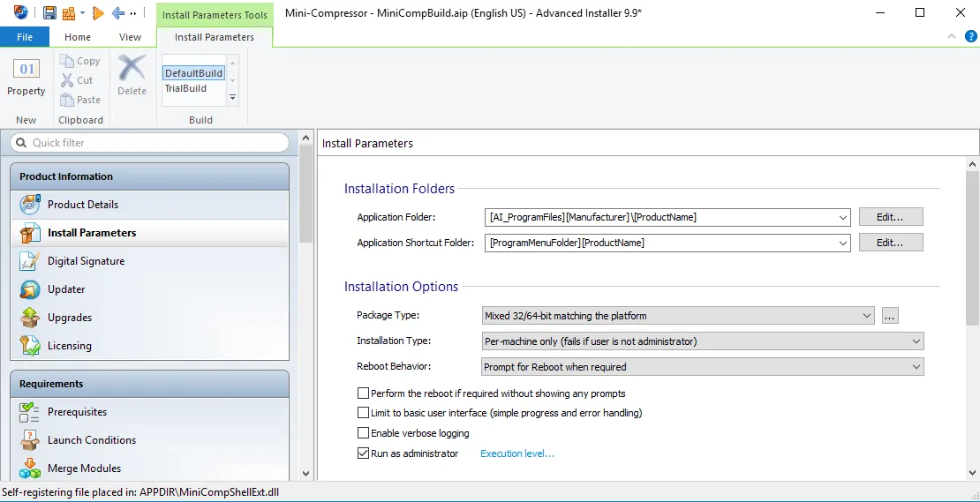Viewport: 980px width, 502px height.
Task: Uncheck 'Run as administrator' checkbox
Action: tap(363, 453)
